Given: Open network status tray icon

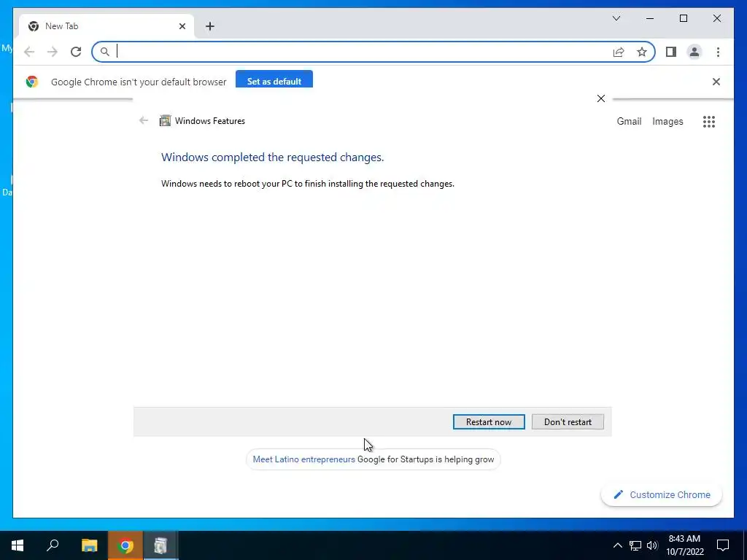Looking at the screenshot, I should click(635, 545).
